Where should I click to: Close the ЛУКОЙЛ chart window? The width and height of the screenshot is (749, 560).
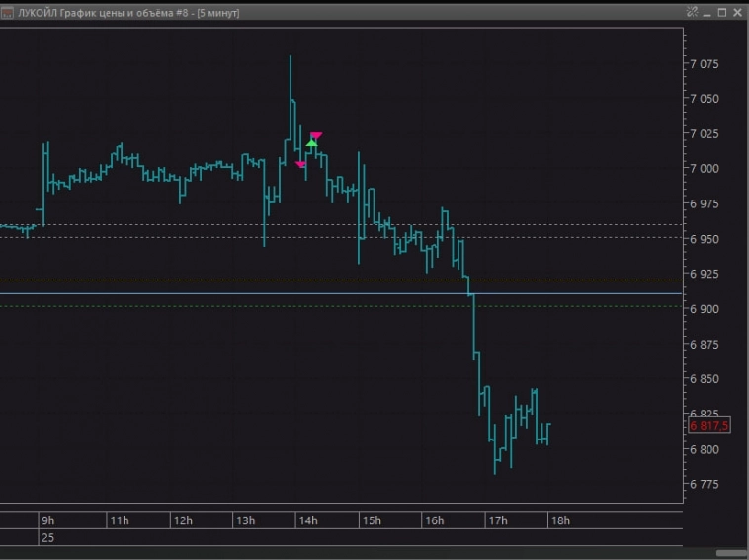point(736,12)
